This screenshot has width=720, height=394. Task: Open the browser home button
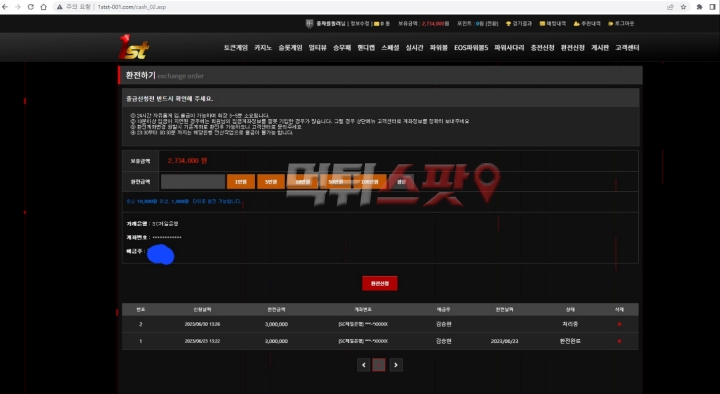point(44,7)
